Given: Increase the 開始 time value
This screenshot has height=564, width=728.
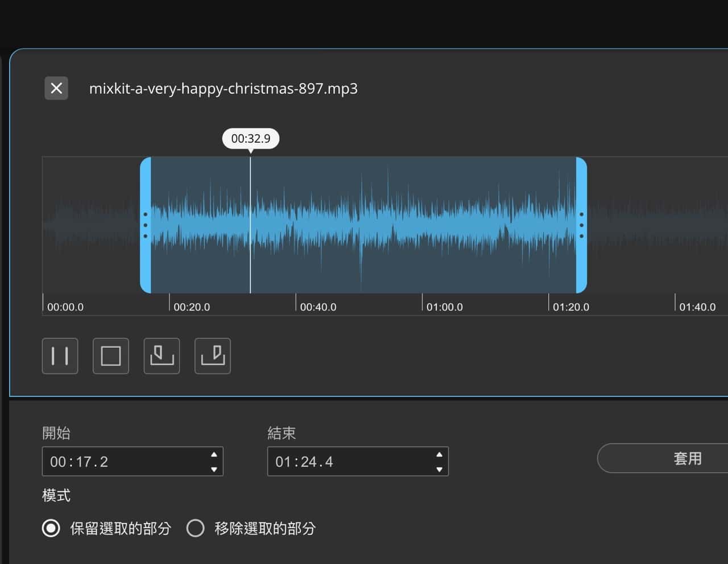Looking at the screenshot, I should [x=214, y=454].
